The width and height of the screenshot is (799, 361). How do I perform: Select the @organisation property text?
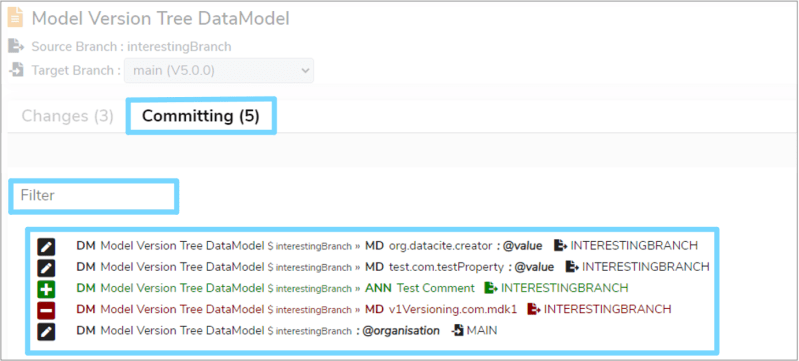pos(401,330)
